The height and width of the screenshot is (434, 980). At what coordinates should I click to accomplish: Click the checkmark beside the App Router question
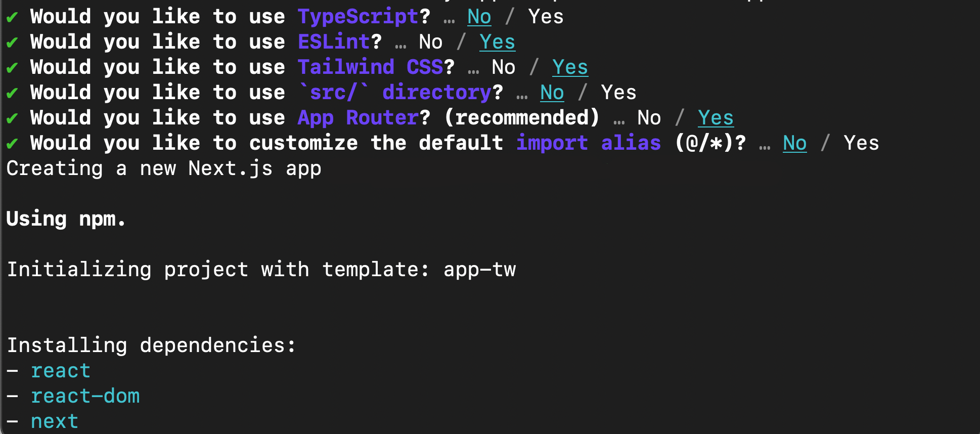[12, 119]
